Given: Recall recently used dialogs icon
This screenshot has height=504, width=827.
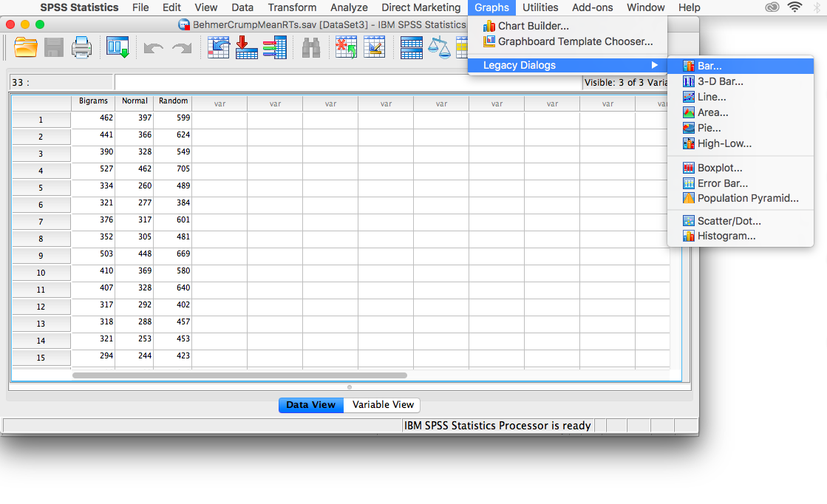Looking at the screenshot, I should [117, 47].
